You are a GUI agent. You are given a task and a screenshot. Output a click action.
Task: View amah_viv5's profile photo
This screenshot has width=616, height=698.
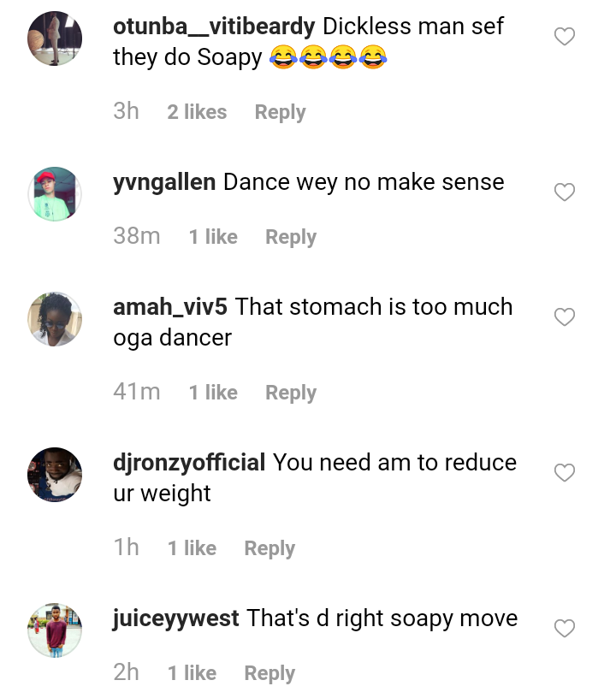(55, 319)
